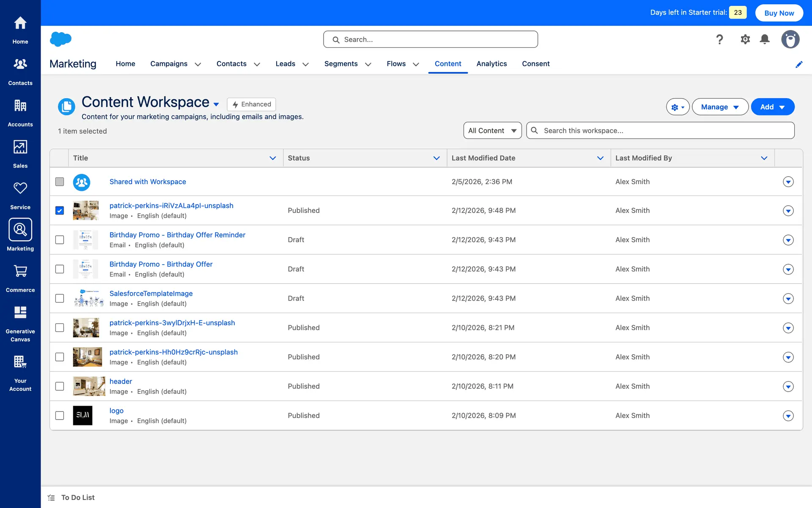Image resolution: width=812 pixels, height=508 pixels.
Task: Open the notifications bell
Action: tap(765, 39)
